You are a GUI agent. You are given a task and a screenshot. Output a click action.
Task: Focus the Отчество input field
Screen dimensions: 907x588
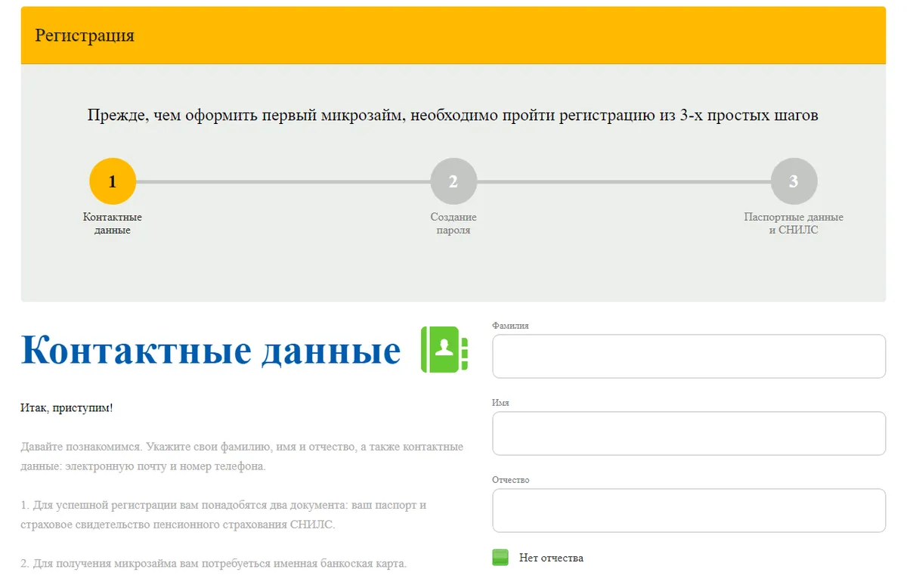point(689,510)
